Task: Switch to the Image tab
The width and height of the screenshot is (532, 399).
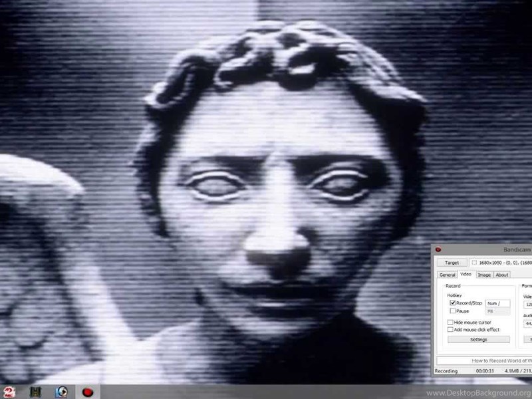Action: point(484,275)
